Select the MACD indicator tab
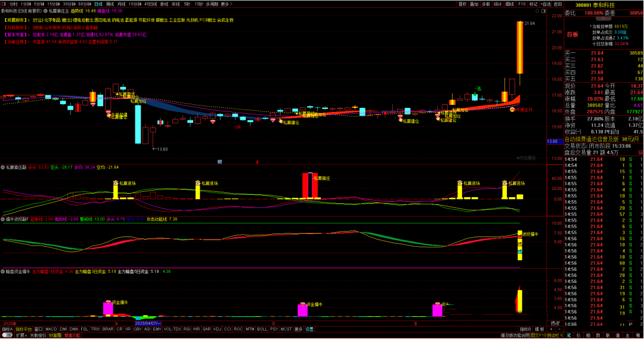Screen dimensions: 644x339 (51, 329)
